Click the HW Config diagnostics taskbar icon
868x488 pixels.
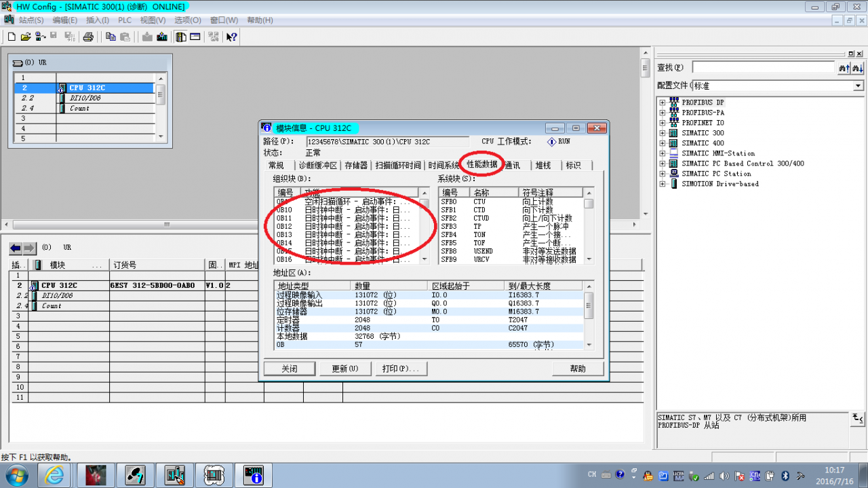tap(254, 474)
